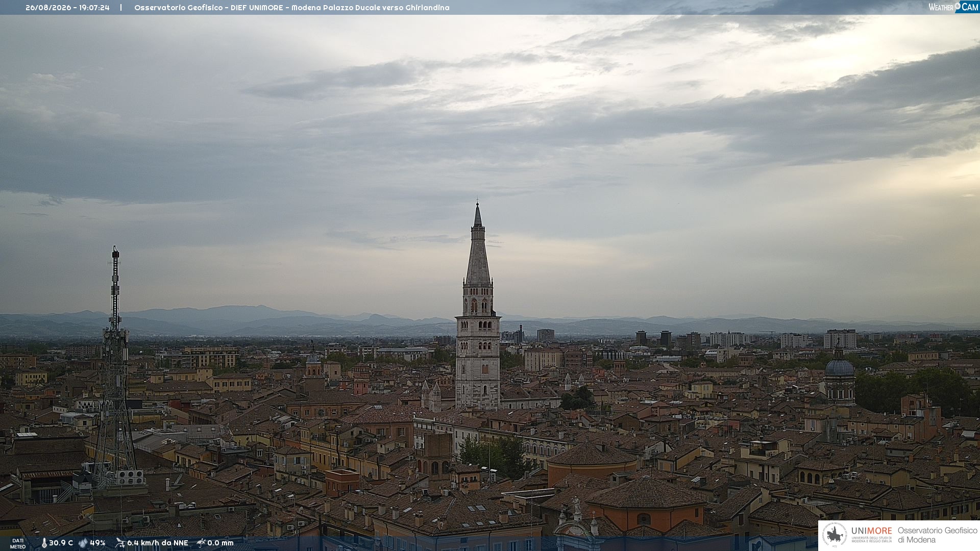Click the 30.9 C temperature reading

(x=61, y=543)
